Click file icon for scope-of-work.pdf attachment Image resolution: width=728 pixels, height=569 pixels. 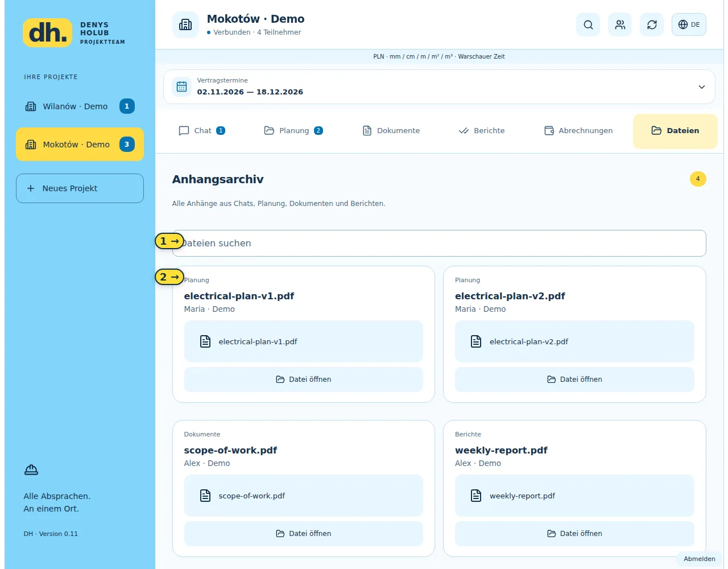pos(205,496)
